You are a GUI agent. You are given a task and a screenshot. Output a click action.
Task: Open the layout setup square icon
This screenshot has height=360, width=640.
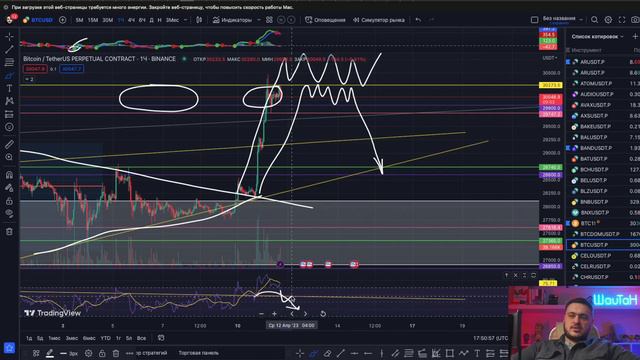pyautogui.click(x=534, y=20)
